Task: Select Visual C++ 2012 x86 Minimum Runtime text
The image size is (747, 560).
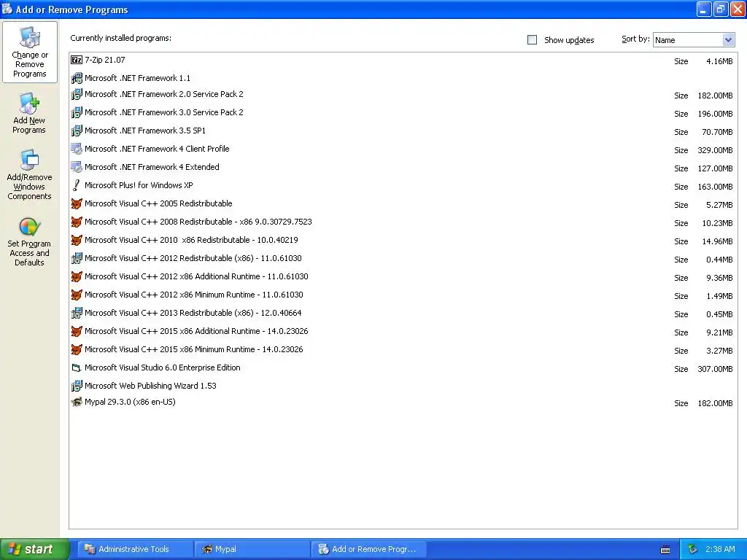Action: (194, 295)
